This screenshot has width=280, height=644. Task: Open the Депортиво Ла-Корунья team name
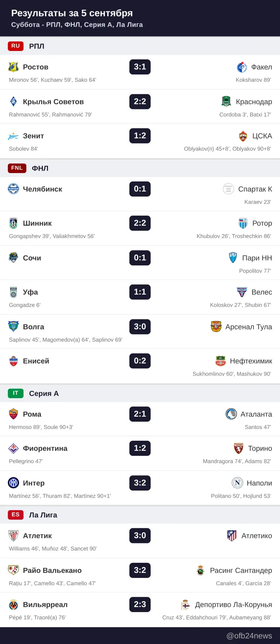point(233,605)
